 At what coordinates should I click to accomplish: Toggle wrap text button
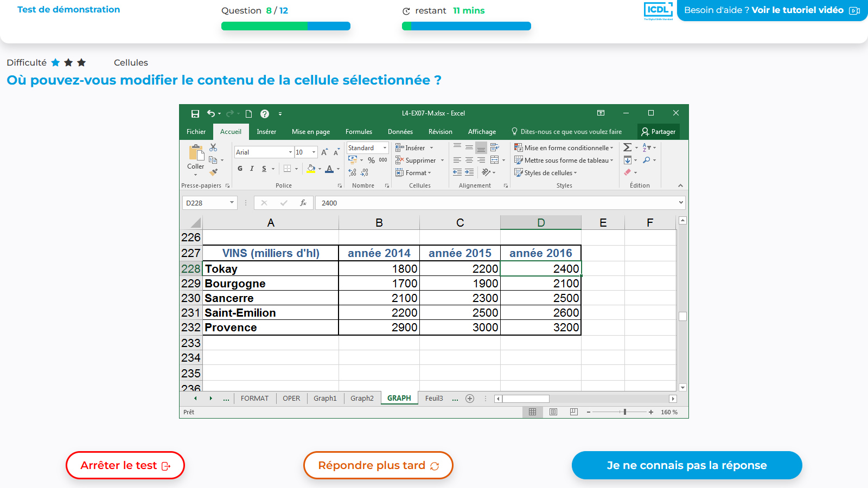[495, 147]
